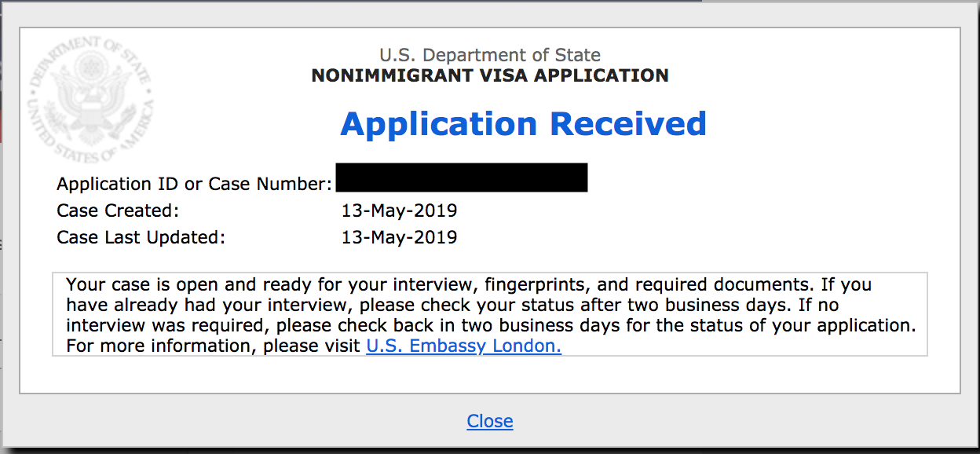Viewport: 980px width, 454px height.
Task: Click the U.S. Department of State text
Action: (490, 55)
